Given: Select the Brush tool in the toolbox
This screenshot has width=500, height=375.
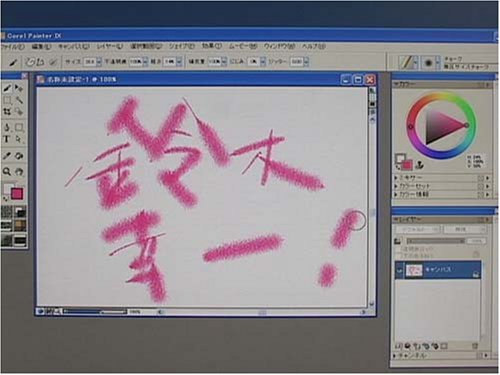Looking at the screenshot, I should click(7, 88).
